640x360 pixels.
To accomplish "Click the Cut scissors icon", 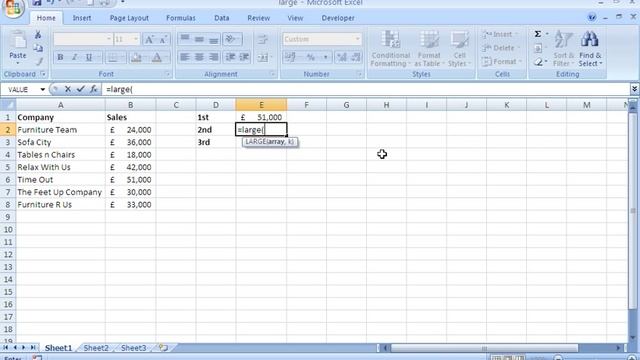I will point(38,34).
